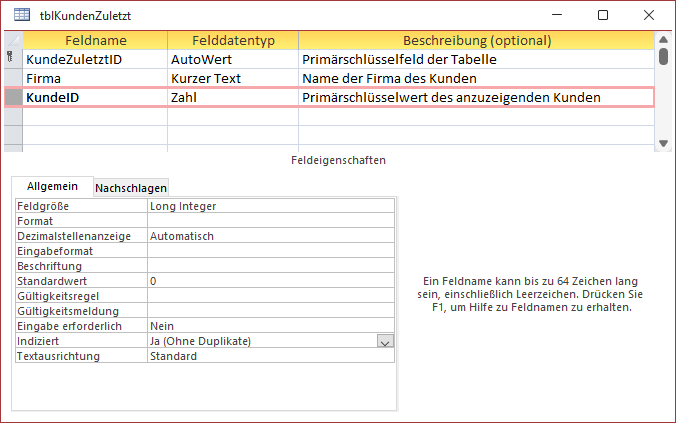Click the empty Format property field
676x423 pixels.
pos(271,221)
